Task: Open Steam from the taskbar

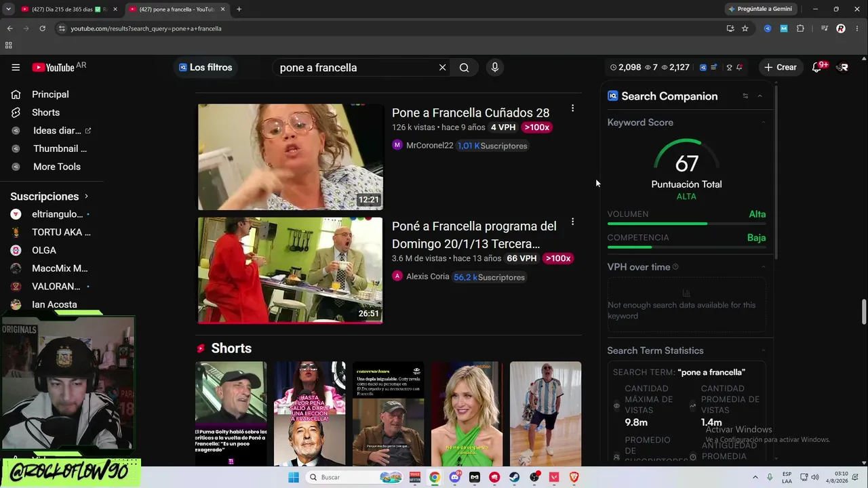Action: click(x=514, y=477)
